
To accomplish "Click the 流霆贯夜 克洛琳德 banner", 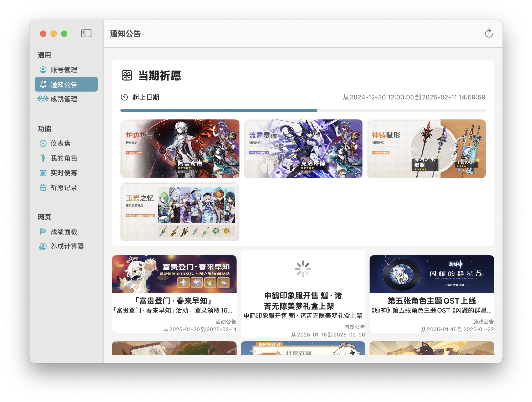I will [x=303, y=149].
